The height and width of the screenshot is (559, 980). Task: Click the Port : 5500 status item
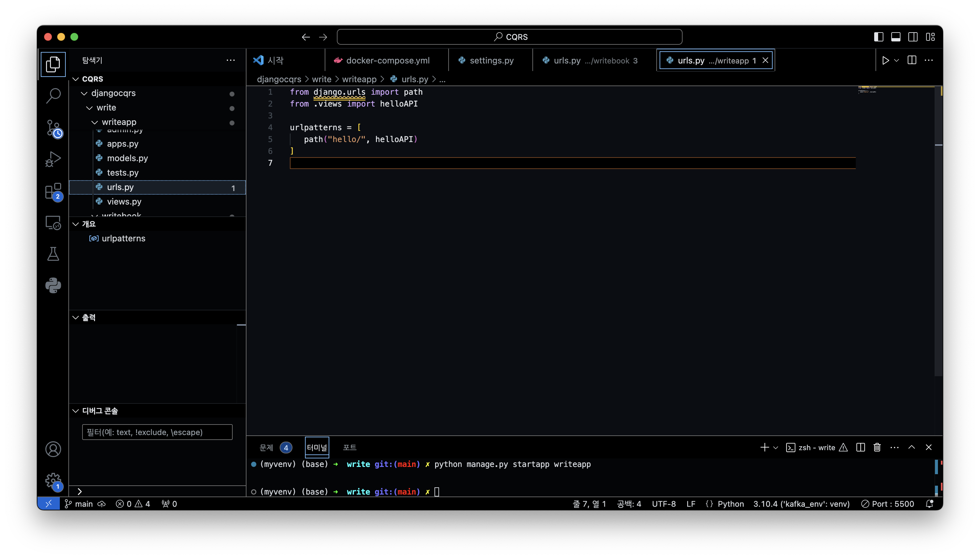point(888,504)
